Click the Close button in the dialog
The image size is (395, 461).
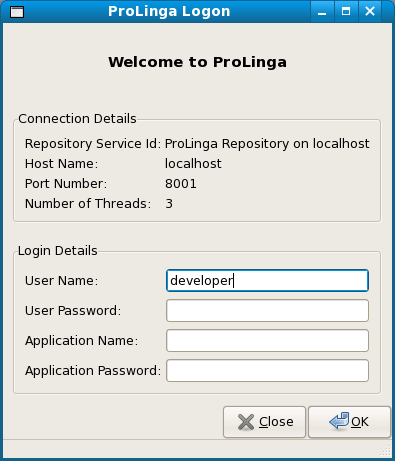tap(264, 422)
